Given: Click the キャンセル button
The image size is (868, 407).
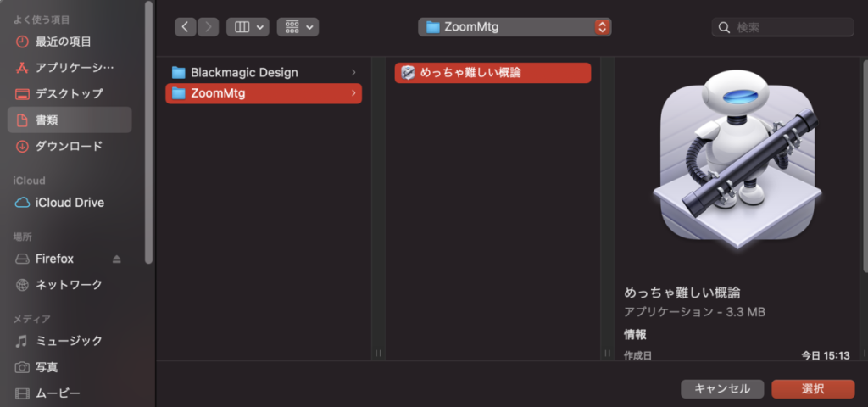Looking at the screenshot, I should click(722, 388).
